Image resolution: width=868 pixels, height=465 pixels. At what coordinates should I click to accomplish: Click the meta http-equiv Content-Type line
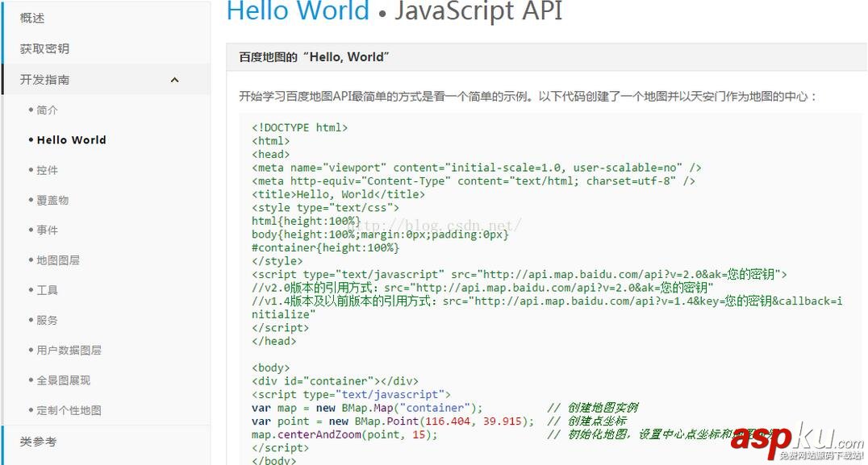[x=474, y=181]
